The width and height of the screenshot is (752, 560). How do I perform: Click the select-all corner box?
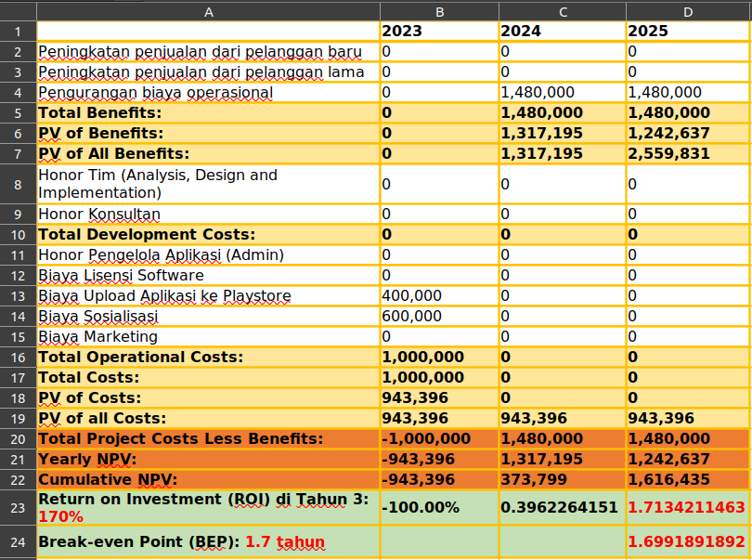pyautogui.click(x=18, y=11)
